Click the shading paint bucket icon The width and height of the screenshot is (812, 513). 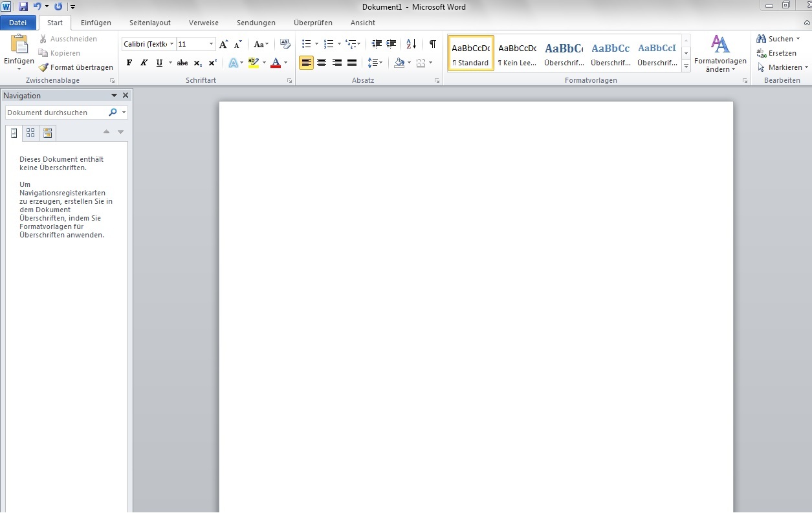399,63
